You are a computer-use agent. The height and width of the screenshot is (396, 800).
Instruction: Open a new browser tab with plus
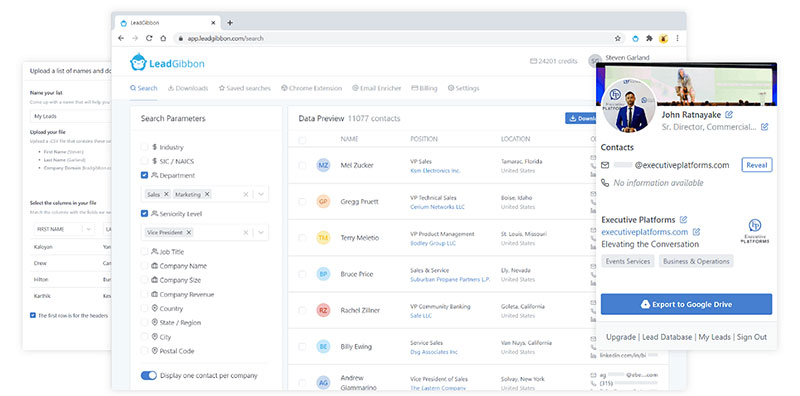click(x=230, y=23)
